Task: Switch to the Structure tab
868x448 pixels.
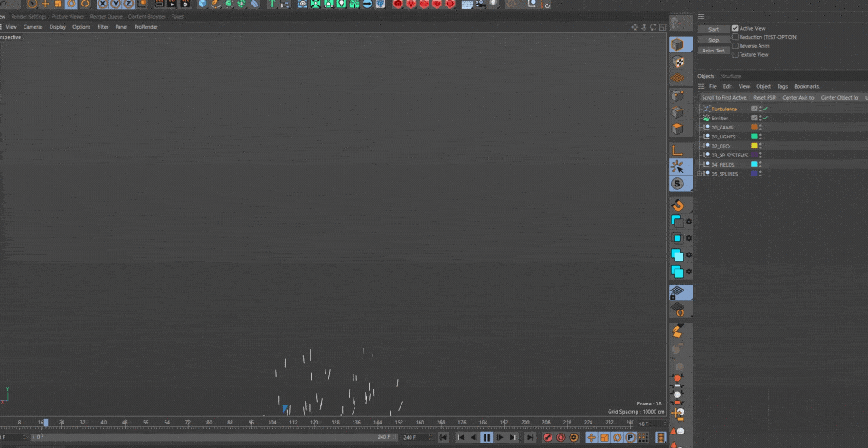Action: [731, 76]
